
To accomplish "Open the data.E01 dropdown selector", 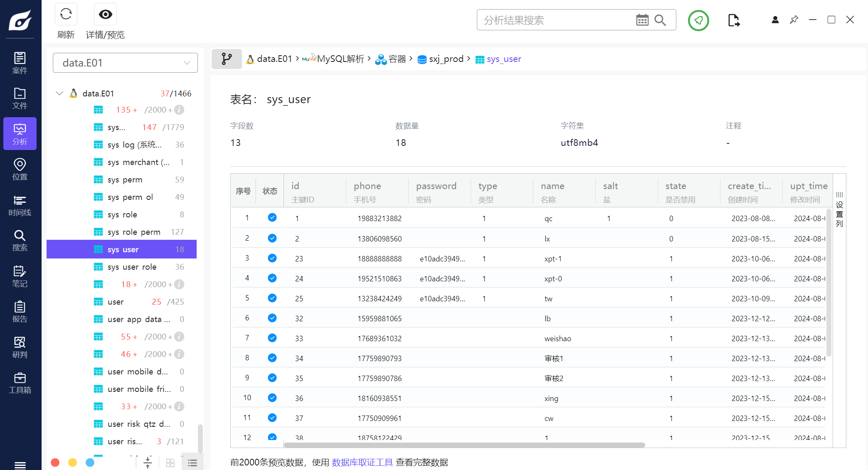I will (x=125, y=63).
